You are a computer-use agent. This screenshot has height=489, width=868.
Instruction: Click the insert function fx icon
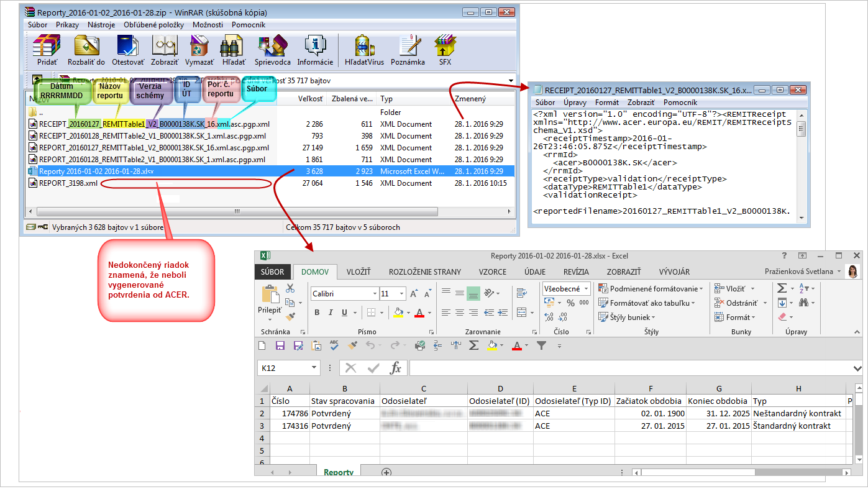[x=395, y=368]
